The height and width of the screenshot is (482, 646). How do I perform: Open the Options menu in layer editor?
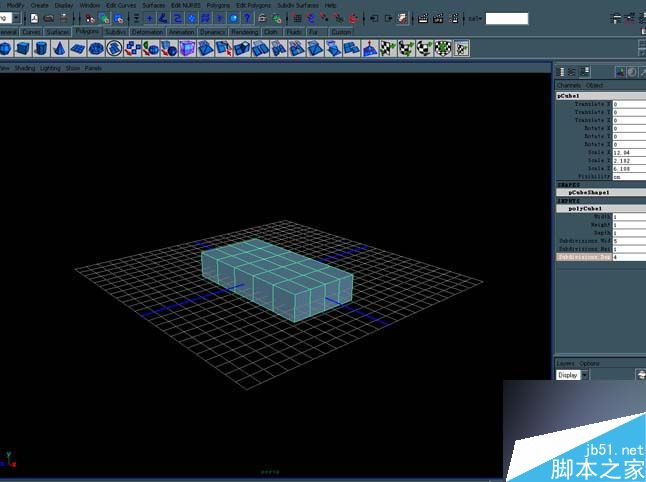click(589, 363)
